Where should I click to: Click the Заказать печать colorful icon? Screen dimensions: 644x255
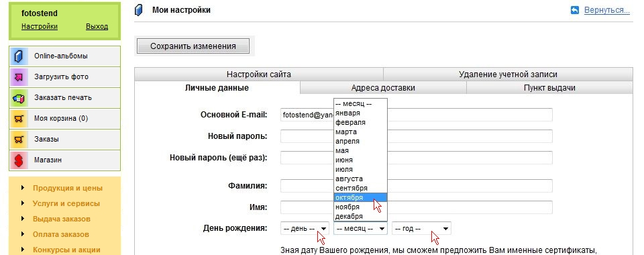click(x=19, y=98)
